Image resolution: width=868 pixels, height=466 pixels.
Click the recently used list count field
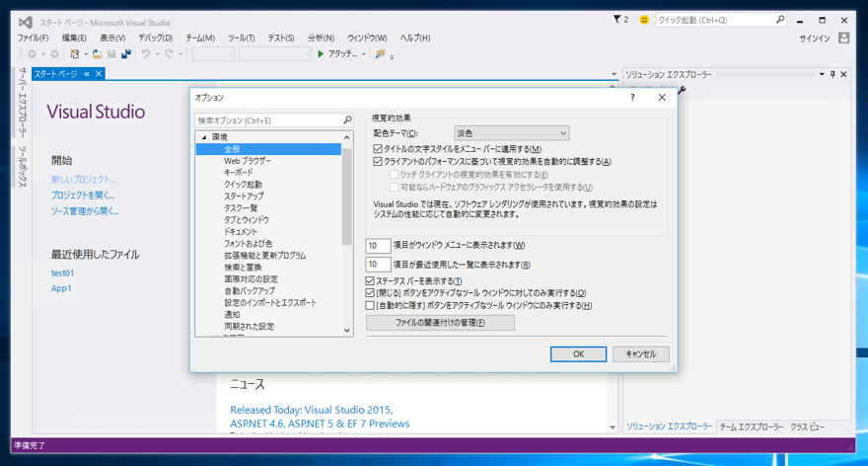click(x=378, y=265)
